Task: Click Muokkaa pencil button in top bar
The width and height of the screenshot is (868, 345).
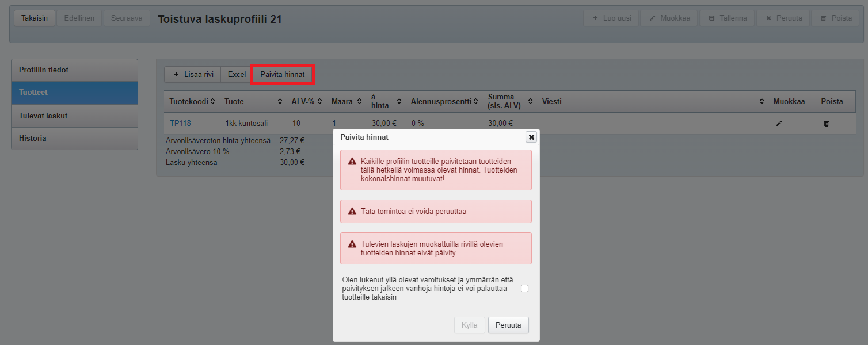Action: (x=669, y=18)
